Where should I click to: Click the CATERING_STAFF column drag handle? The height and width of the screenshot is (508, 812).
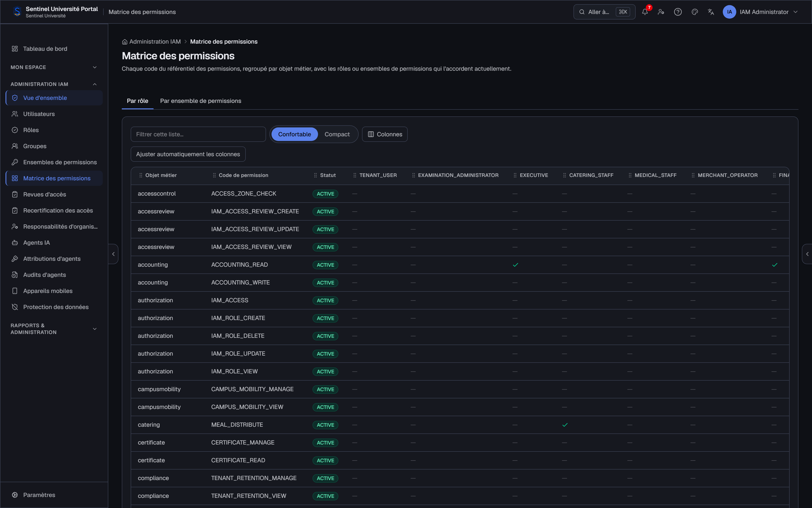click(x=564, y=175)
